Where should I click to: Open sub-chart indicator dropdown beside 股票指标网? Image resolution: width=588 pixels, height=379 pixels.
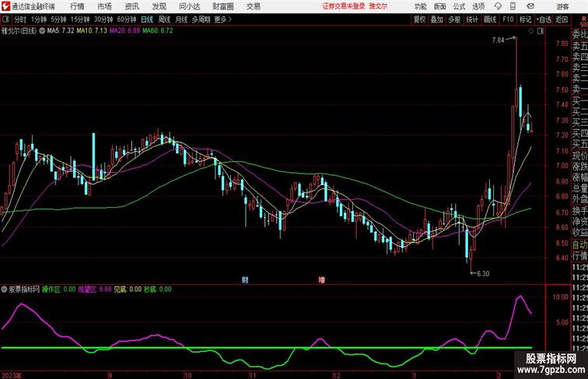click(x=4, y=290)
